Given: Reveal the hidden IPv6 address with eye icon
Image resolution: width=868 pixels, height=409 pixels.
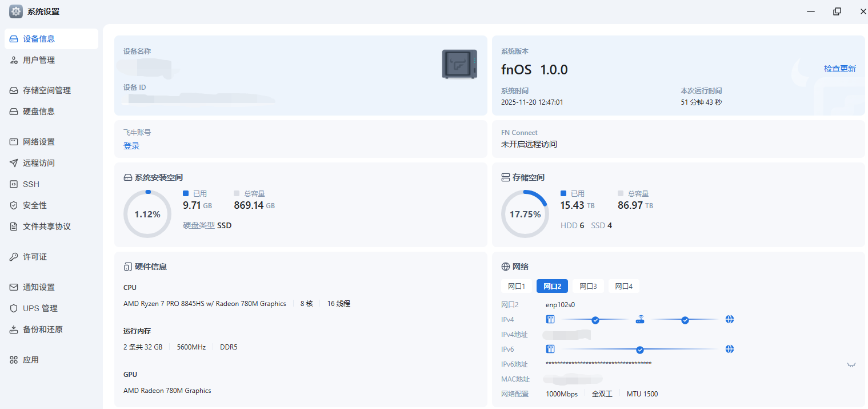Looking at the screenshot, I should [x=851, y=364].
